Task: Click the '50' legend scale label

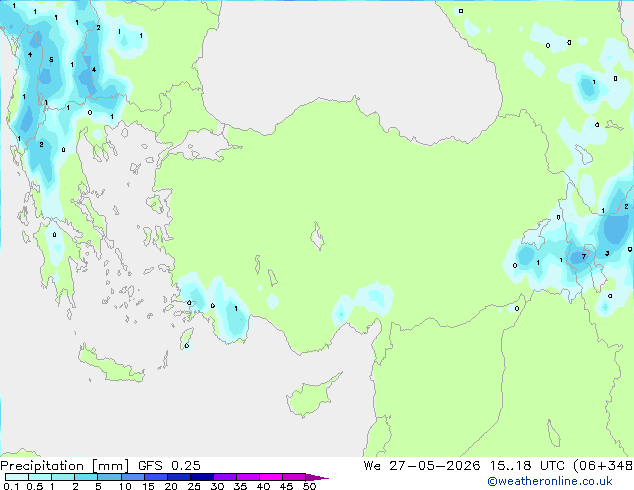Action: (x=309, y=486)
